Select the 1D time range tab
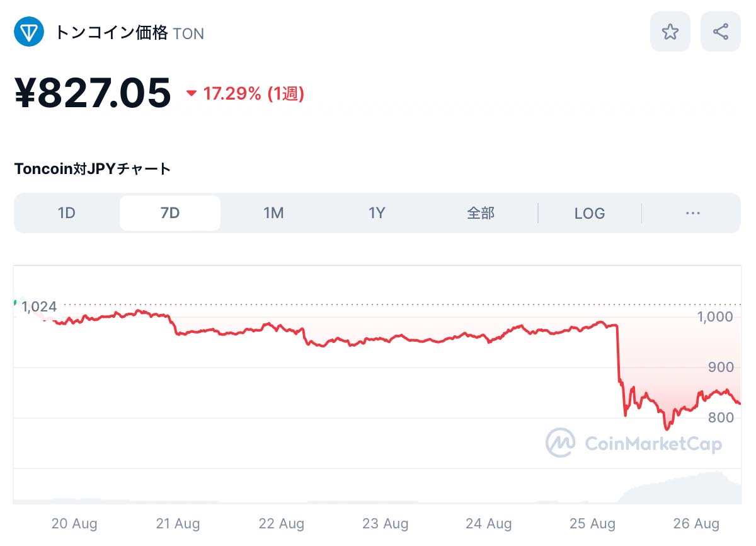This screenshot has width=756, height=546. (67, 213)
